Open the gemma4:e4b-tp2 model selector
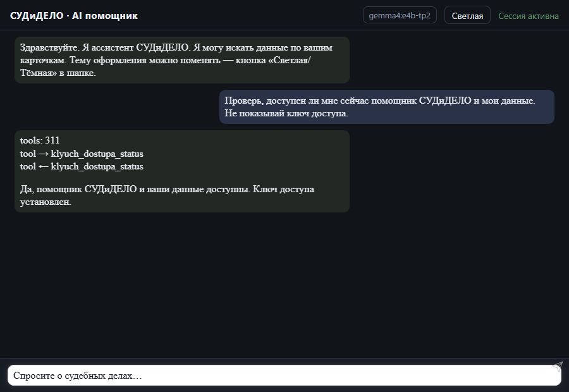Image resolution: width=569 pixels, height=392 pixels. tap(400, 15)
